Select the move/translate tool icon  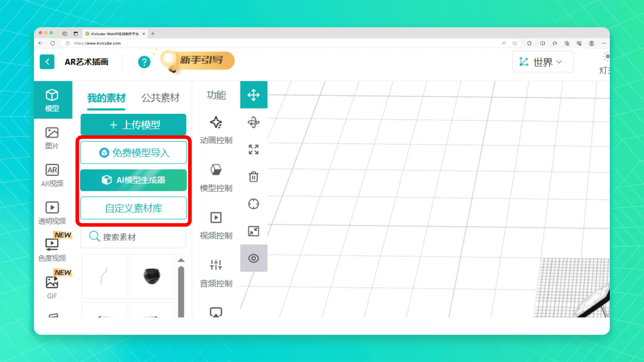[x=254, y=95]
